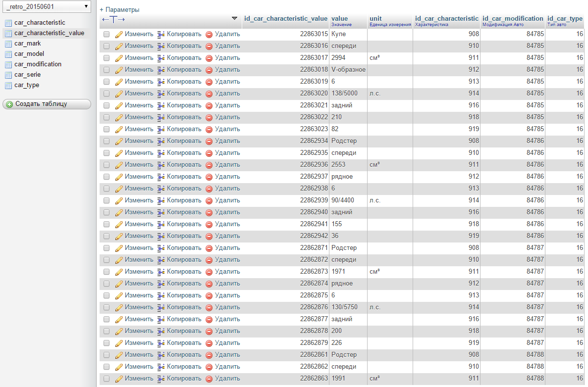The height and width of the screenshot is (387, 588).
Task: Click the copy icon in row 22863019
Action: click(x=161, y=82)
